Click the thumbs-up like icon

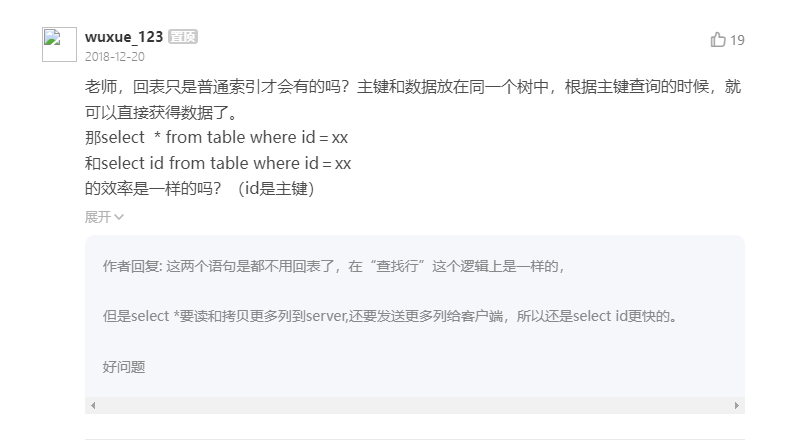point(717,40)
